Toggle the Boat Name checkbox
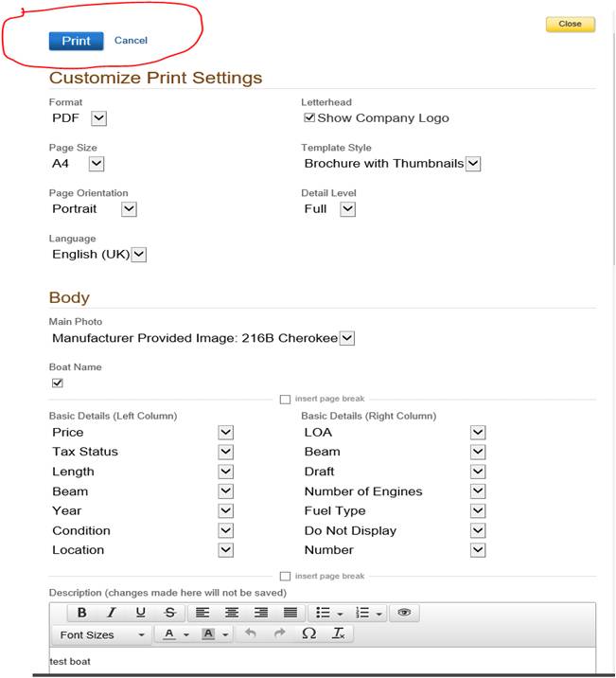Viewport: 616px width, 678px height. [x=58, y=384]
